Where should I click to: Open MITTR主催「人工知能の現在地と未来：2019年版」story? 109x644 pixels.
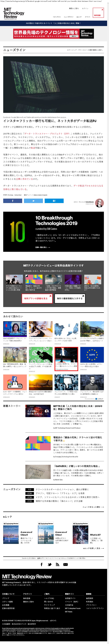78,408
